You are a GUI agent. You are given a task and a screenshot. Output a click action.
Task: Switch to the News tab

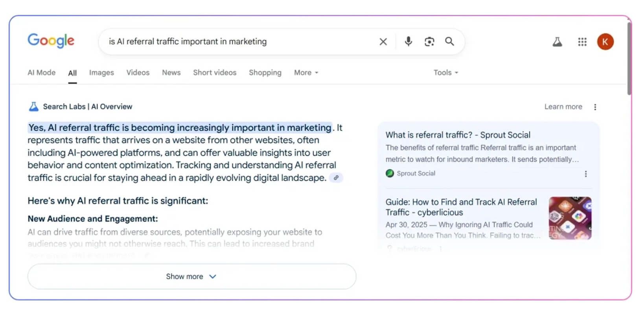pos(171,72)
